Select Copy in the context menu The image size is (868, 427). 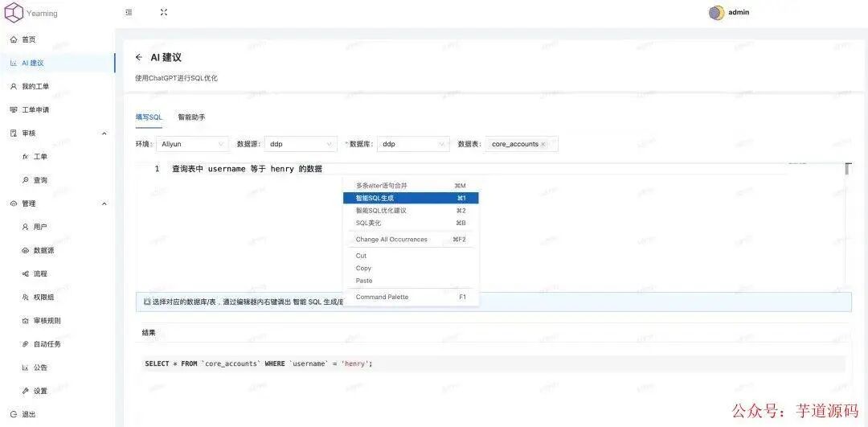411,268
